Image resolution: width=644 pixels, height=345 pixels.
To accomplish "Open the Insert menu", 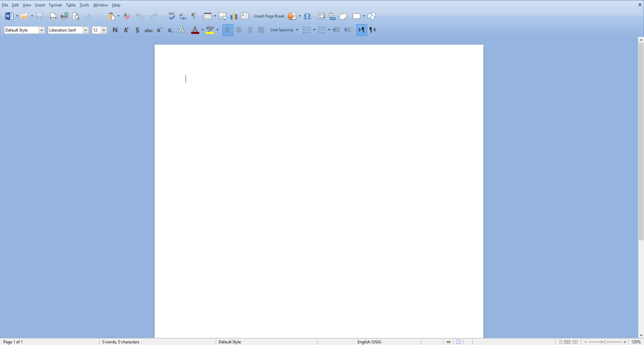I will click(40, 5).
